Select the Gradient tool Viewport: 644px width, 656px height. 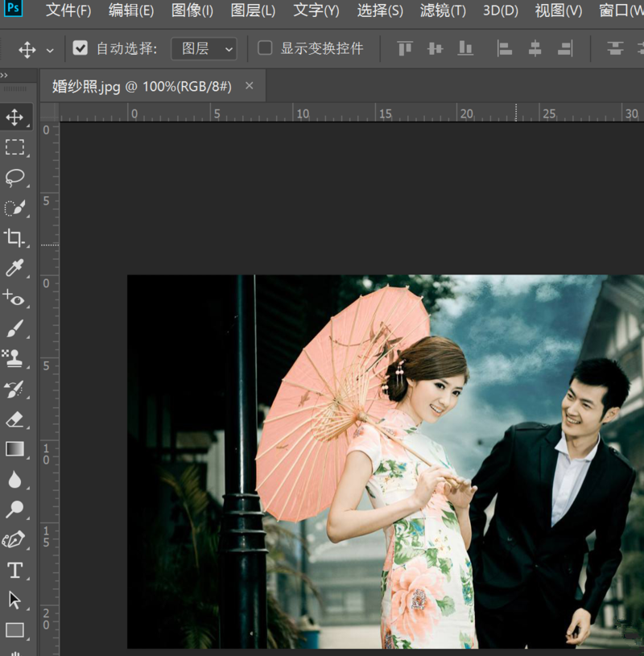click(14, 449)
